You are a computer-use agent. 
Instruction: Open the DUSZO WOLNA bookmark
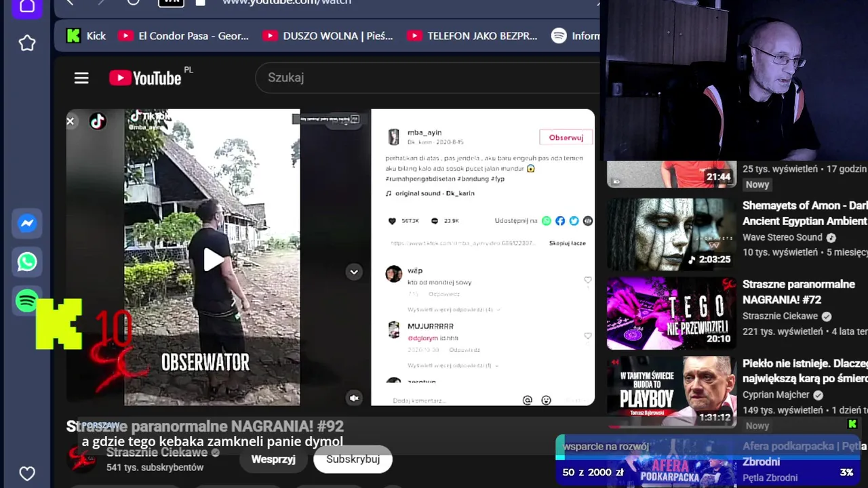[328, 36]
